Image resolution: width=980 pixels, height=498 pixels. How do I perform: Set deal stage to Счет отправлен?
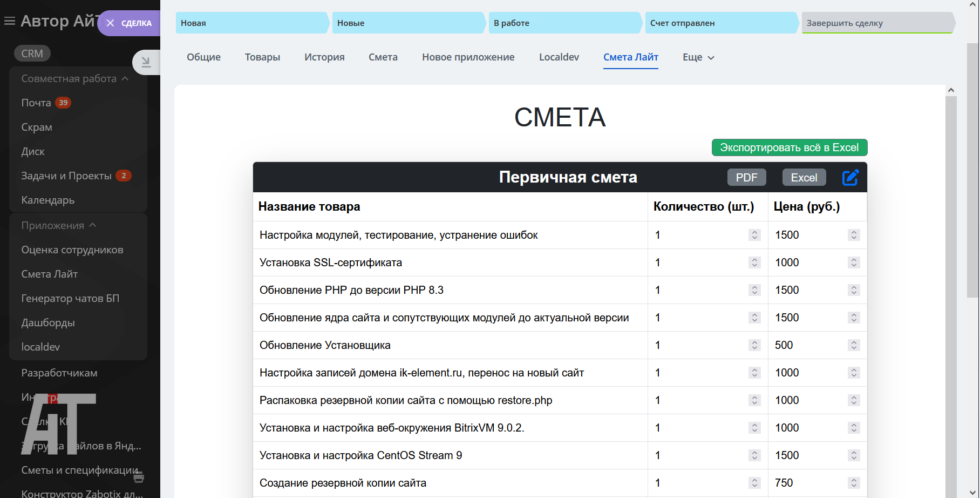(722, 23)
